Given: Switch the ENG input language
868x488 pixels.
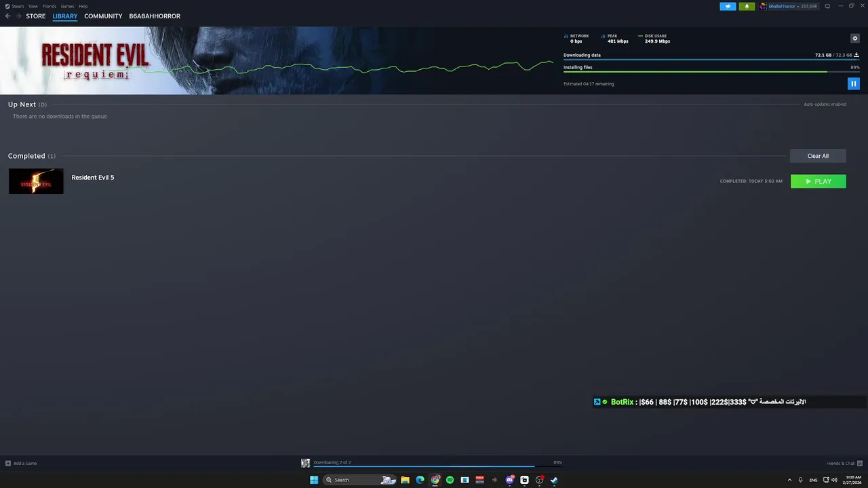Looking at the screenshot, I should pyautogui.click(x=814, y=480).
